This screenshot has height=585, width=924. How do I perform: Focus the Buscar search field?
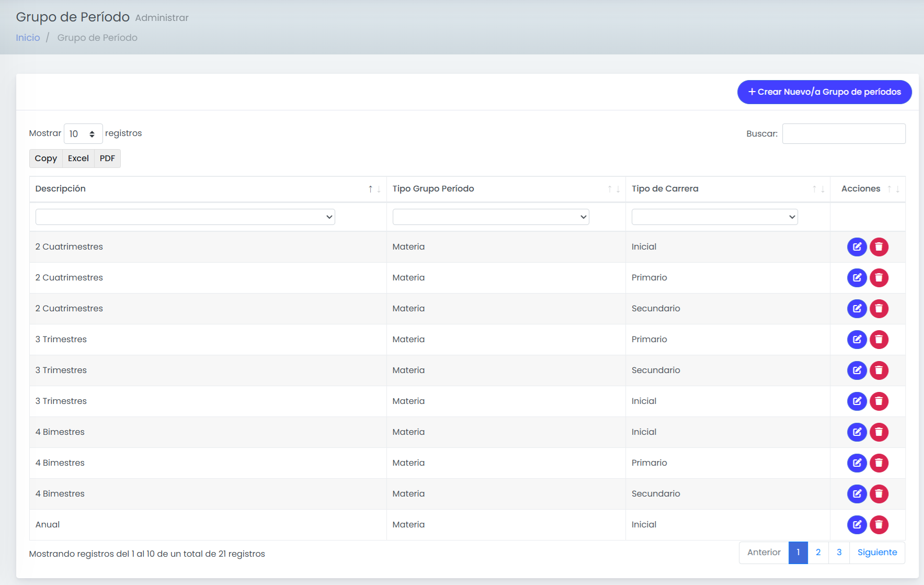[844, 134]
